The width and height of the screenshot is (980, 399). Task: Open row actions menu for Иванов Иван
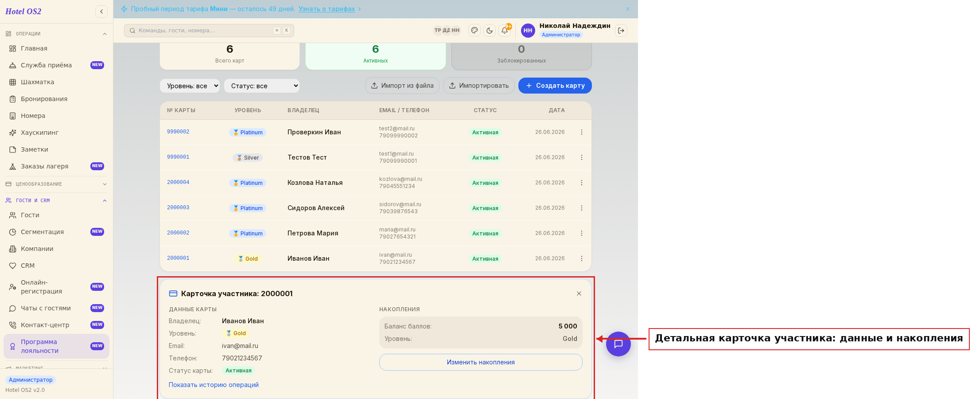pyautogui.click(x=582, y=258)
